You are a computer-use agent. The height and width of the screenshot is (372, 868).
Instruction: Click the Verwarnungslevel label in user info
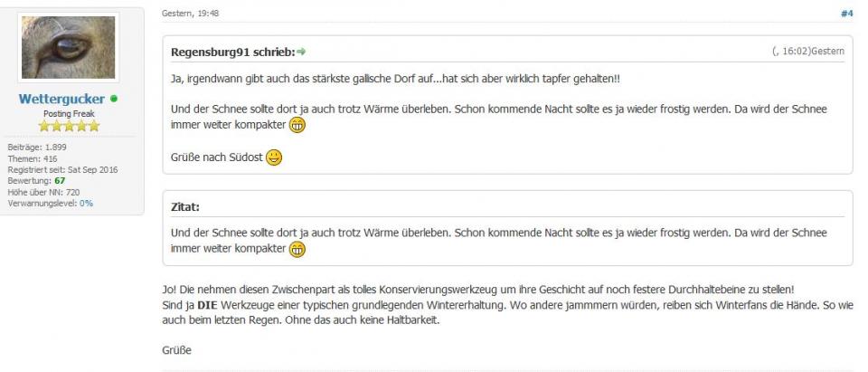point(42,203)
